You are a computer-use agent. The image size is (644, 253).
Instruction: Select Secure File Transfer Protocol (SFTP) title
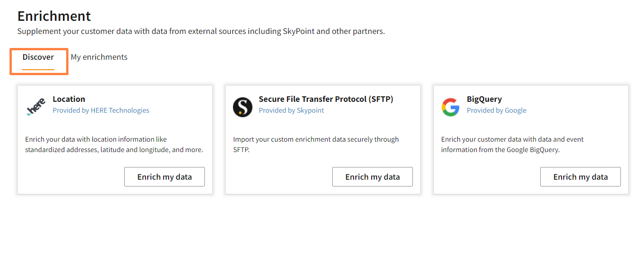pos(326,99)
